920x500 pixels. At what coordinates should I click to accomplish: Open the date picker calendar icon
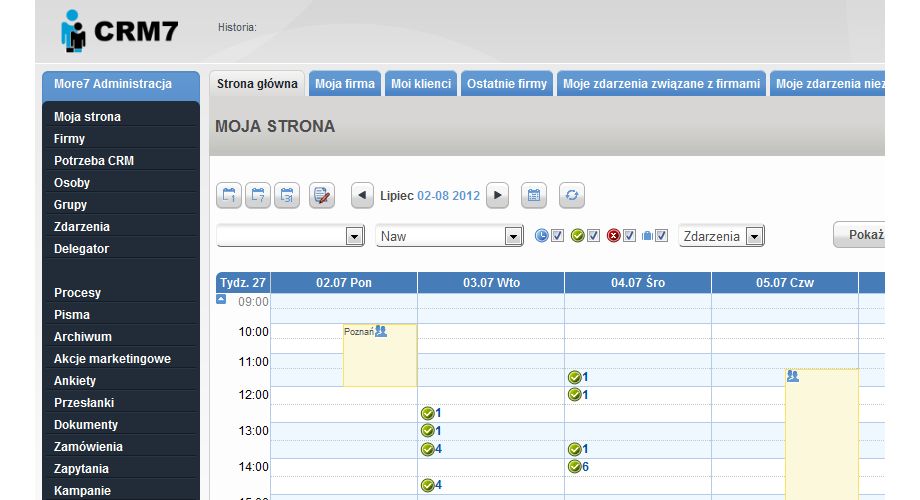[x=533, y=195]
